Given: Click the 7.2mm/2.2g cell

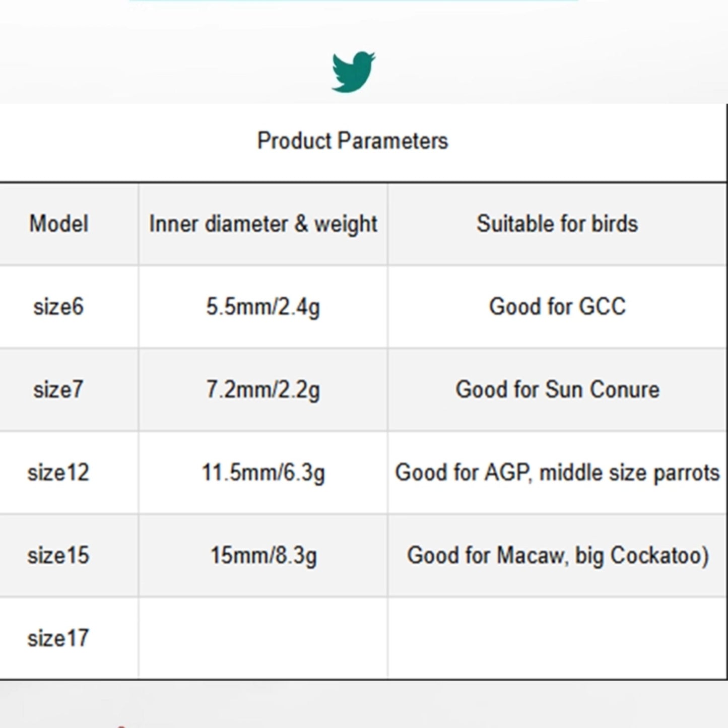Looking at the screenshot, I should pyautogui.click(x=263, y=389).
